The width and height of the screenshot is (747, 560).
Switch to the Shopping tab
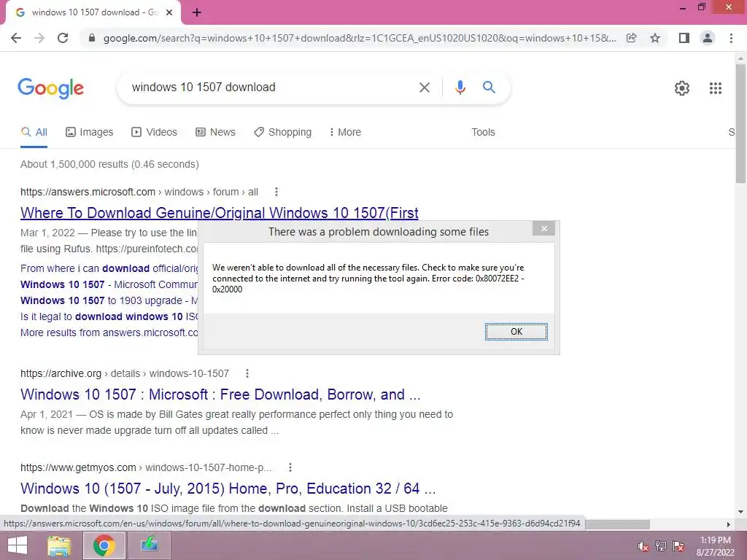(282, 133)
